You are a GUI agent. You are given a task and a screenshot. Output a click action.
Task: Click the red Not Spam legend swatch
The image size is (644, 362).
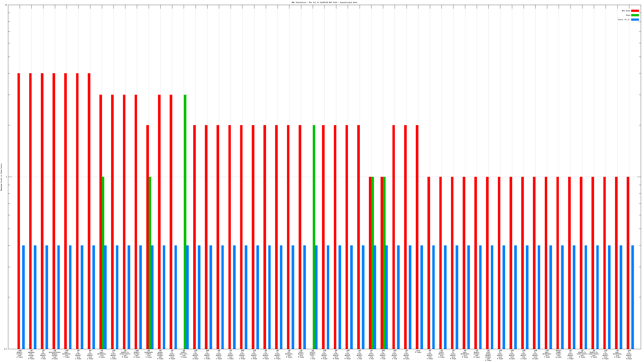point(635,11)
